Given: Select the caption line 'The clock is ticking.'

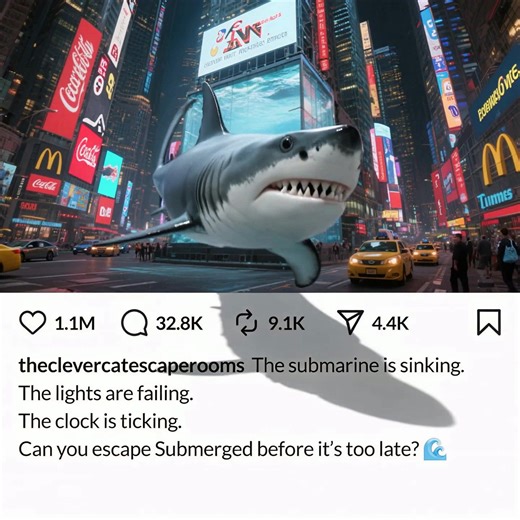Looking at the screenshot, I should (100, 422).
